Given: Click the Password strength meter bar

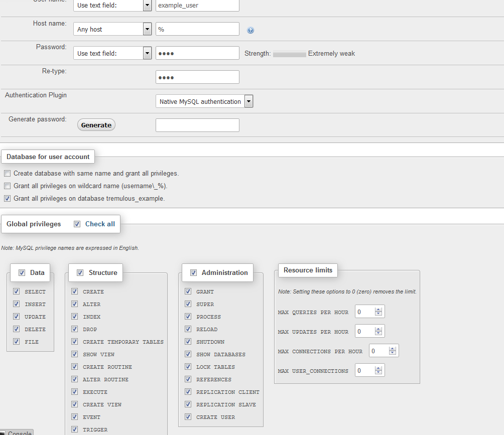Looking at the screenshot, I should pyautogui.click(x=289, y=54).
